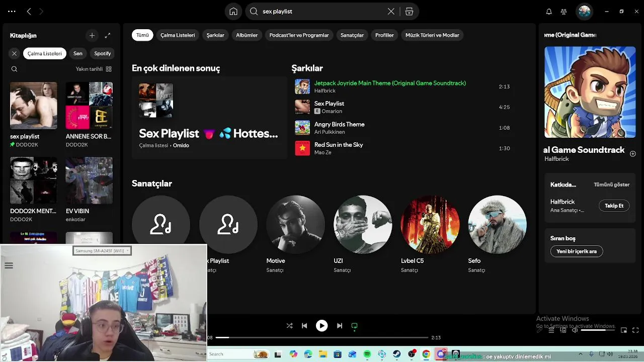Skip to the previous track
The width and height of the screenshot is (644, 362).
[304, 326]
